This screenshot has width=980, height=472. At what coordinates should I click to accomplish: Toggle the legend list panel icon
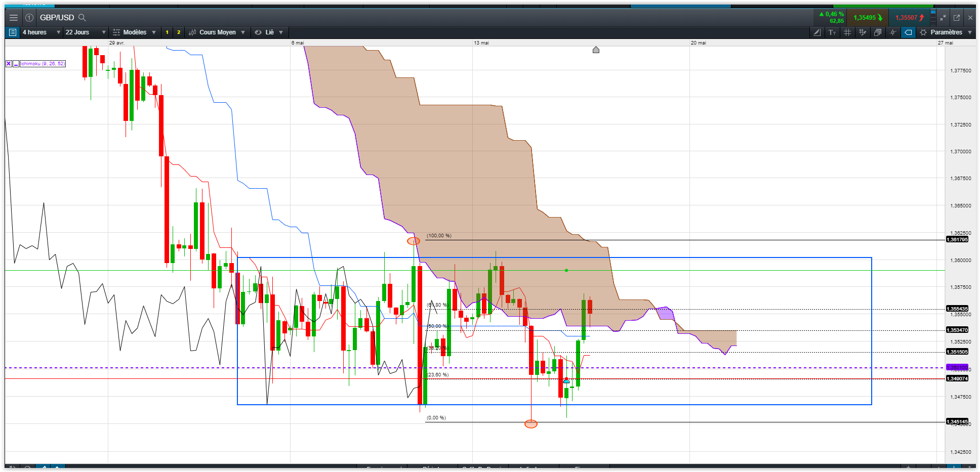(13, 32)
